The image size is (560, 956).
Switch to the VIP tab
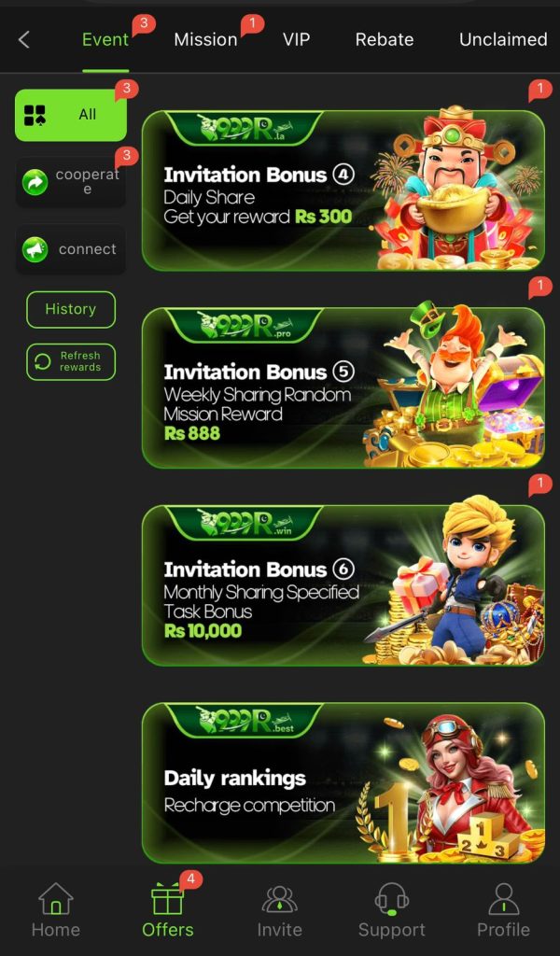(296, 39)
